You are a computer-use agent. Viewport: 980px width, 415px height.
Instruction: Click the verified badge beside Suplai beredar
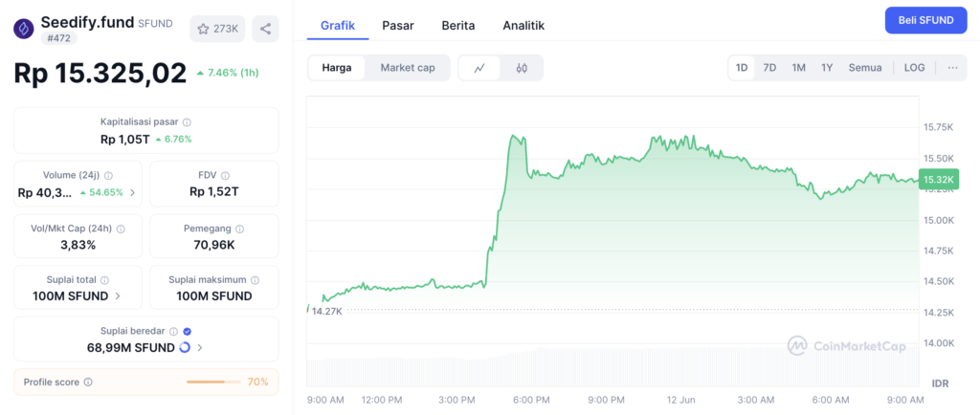[187, 332]
